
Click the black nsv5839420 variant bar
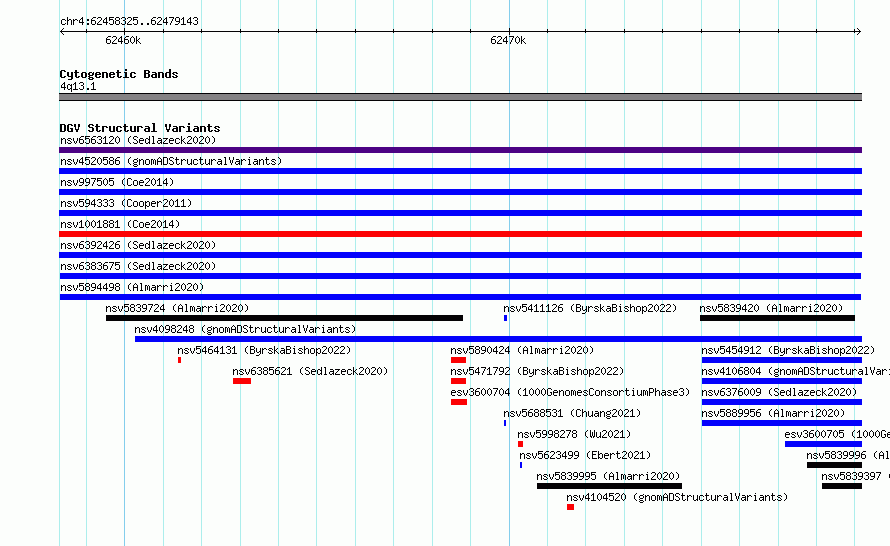tap(777, 318)
